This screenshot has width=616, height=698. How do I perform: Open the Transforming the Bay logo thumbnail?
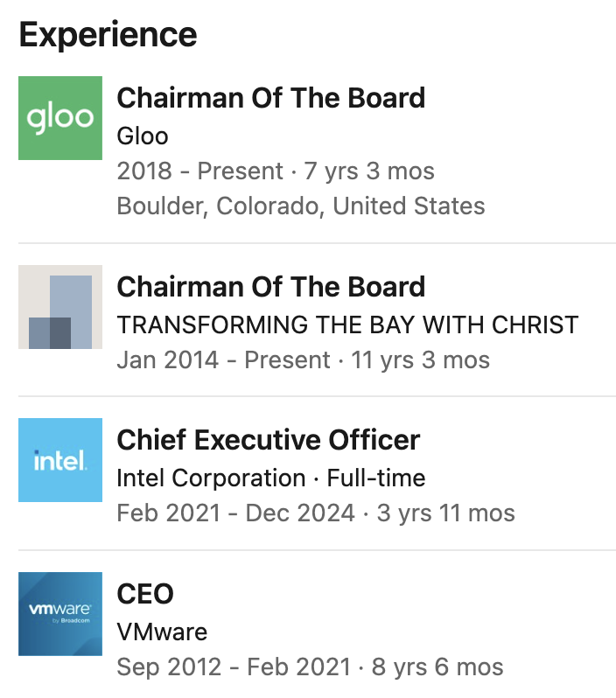click(x=60, y=307)
